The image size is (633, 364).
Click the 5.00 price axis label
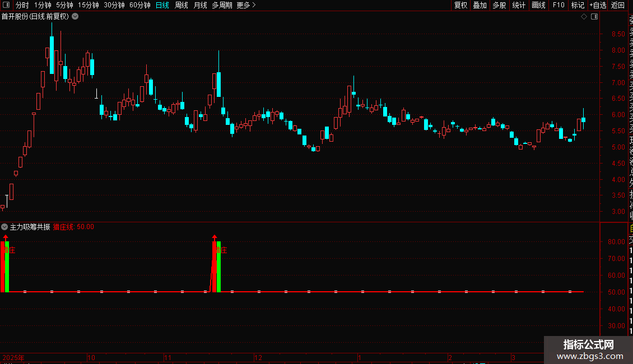618,147
